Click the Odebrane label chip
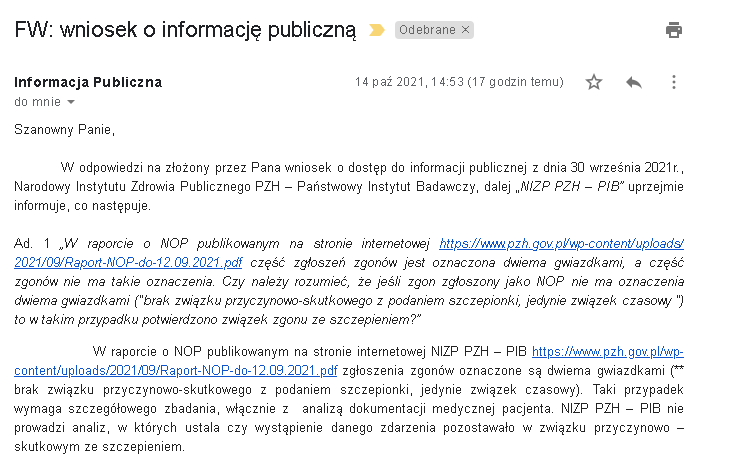Viewport: 736px width, 476px height. point(428,30)
